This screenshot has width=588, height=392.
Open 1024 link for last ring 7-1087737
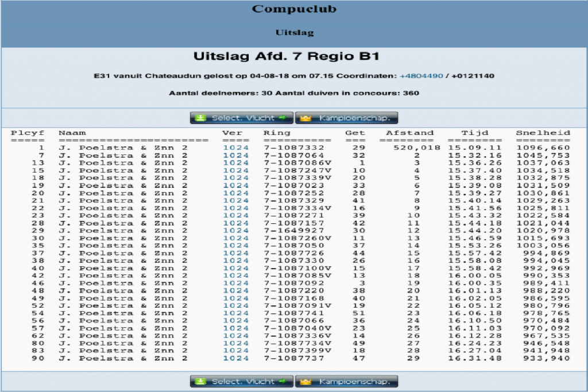(235, 358)
